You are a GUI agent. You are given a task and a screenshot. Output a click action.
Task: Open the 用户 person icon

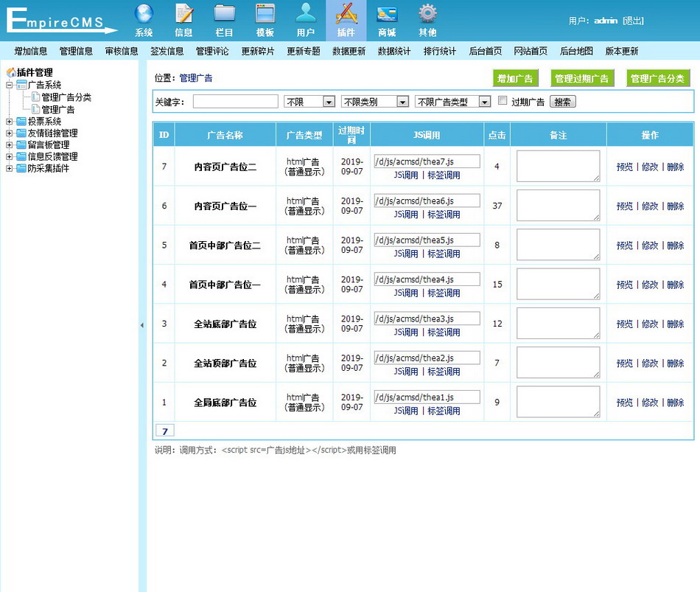click(x=306, y=14)
